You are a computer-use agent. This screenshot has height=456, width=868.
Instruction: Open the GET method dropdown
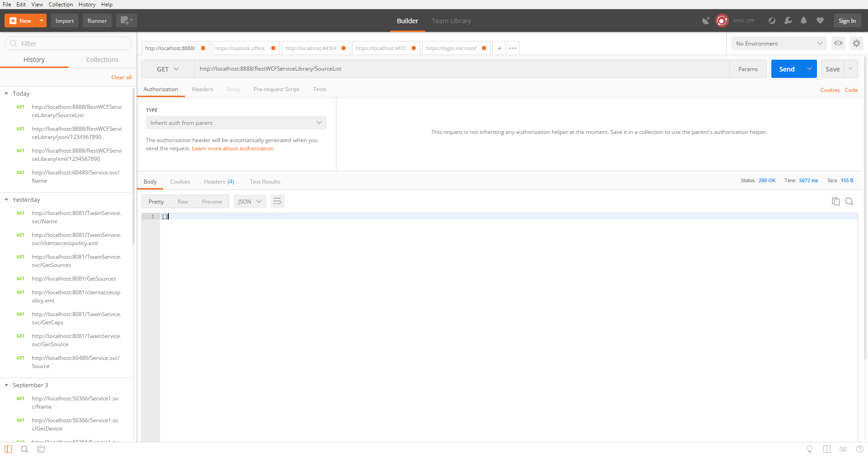pos(167,69)
